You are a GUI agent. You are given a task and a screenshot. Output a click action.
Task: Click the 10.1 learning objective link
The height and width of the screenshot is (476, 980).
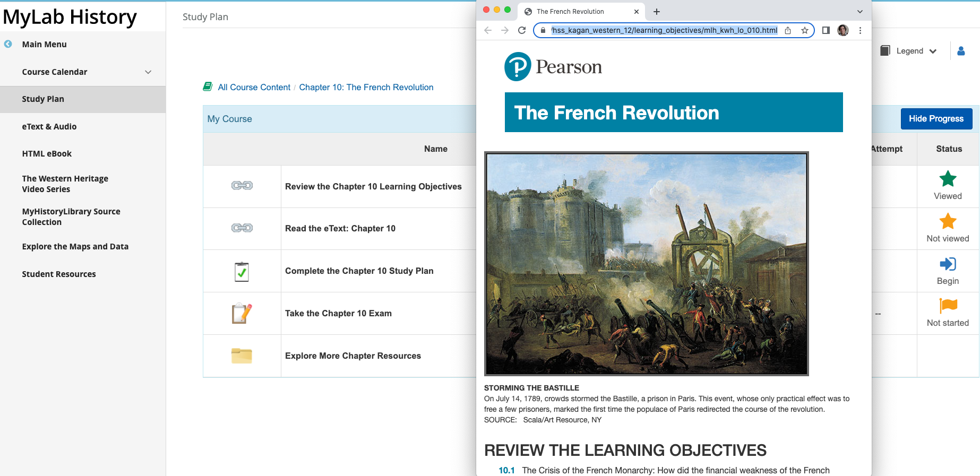click(x=506, y=470)
